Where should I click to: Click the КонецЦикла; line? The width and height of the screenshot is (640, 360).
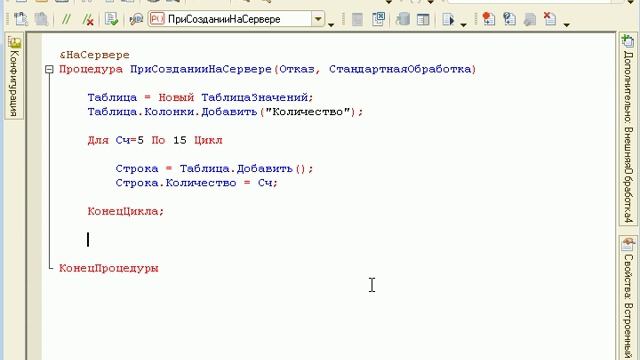click(x=126, y=211)
